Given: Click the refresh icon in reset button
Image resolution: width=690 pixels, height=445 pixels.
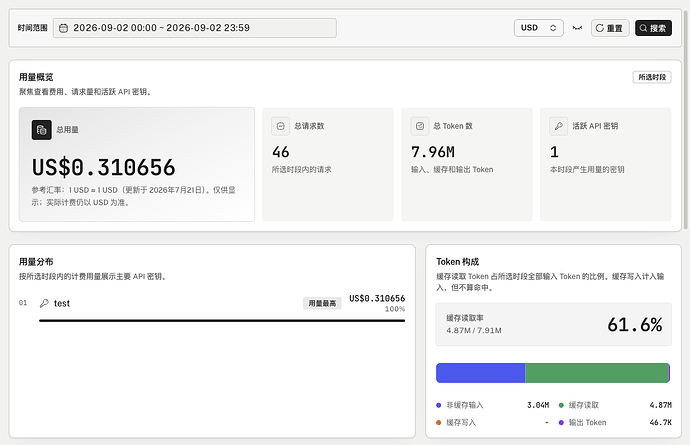Looking at the screenshot, I should point(599,28).
